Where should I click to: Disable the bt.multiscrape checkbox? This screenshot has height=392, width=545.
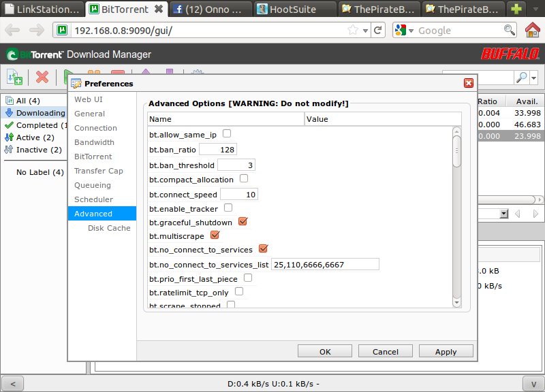pyautogui.click(x=215, y=235)
